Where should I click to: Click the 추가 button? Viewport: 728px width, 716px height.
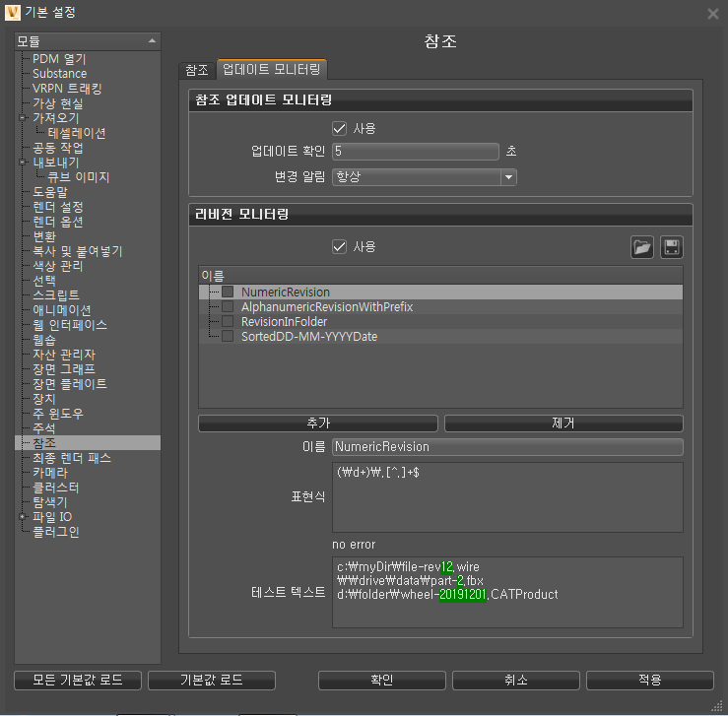(x=318, y=423)
